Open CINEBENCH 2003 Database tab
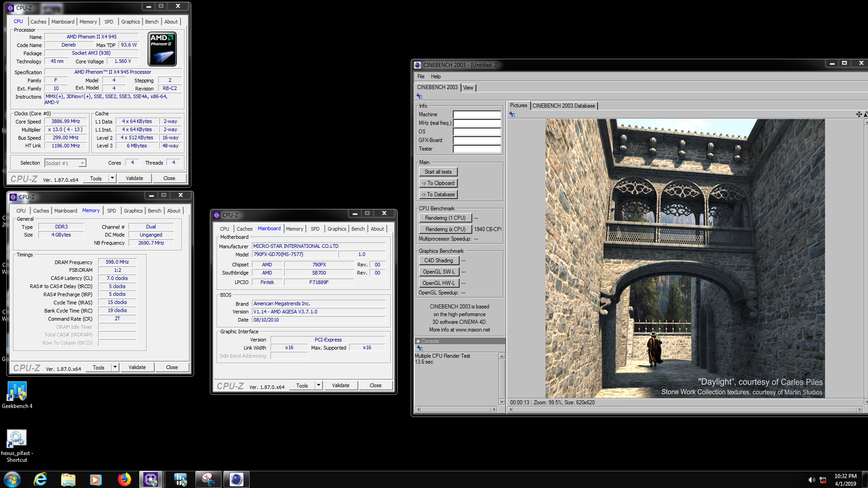868x488 pixels. (564, 106)
